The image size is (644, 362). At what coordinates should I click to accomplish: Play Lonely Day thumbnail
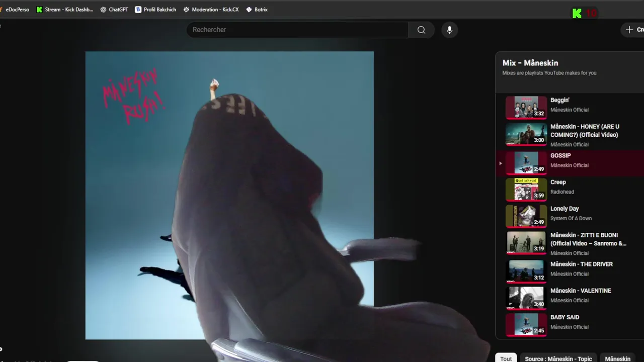[x=526, y=216]
